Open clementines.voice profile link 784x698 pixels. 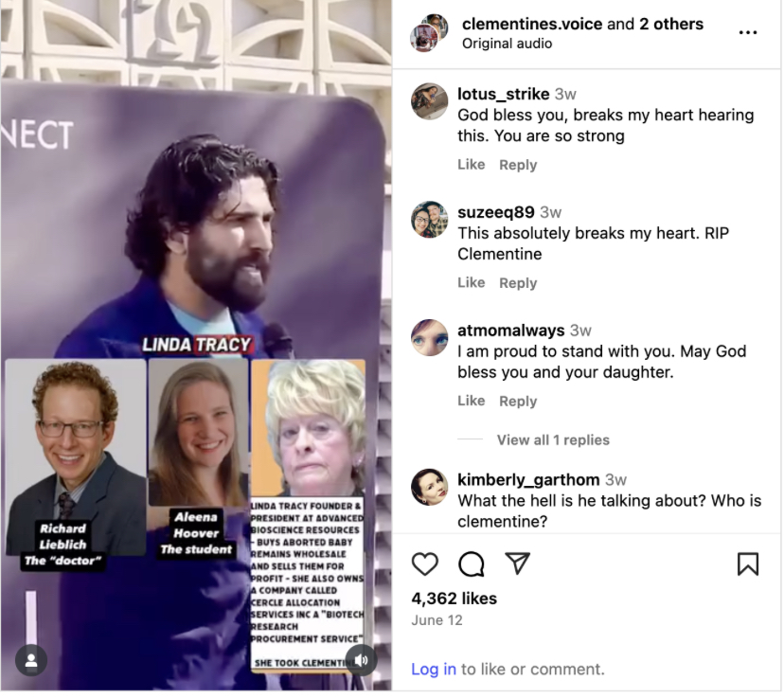pos(532,24)
